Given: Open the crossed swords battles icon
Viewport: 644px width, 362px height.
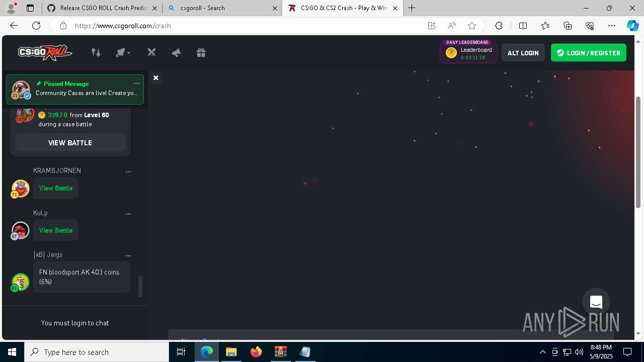Looking at the screenshot, I should pos(151,52).
